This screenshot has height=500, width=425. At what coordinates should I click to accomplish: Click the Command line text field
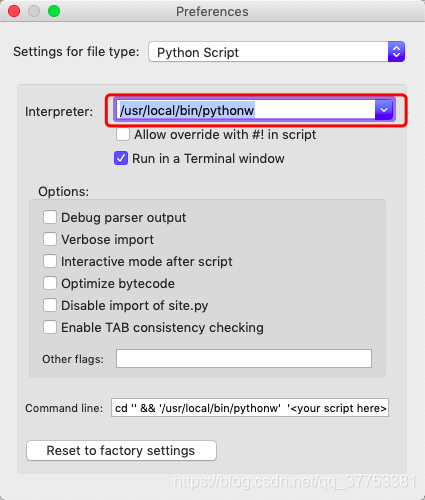click(250, 408)
